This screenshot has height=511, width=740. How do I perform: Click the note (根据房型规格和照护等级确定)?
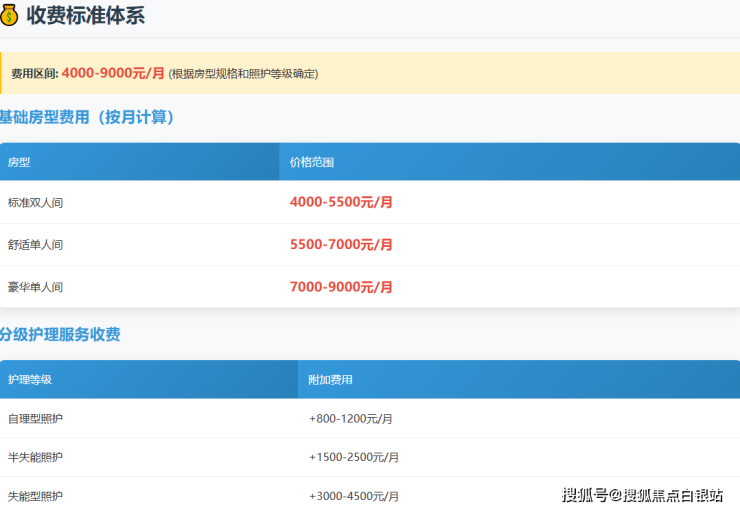point(243,74)
